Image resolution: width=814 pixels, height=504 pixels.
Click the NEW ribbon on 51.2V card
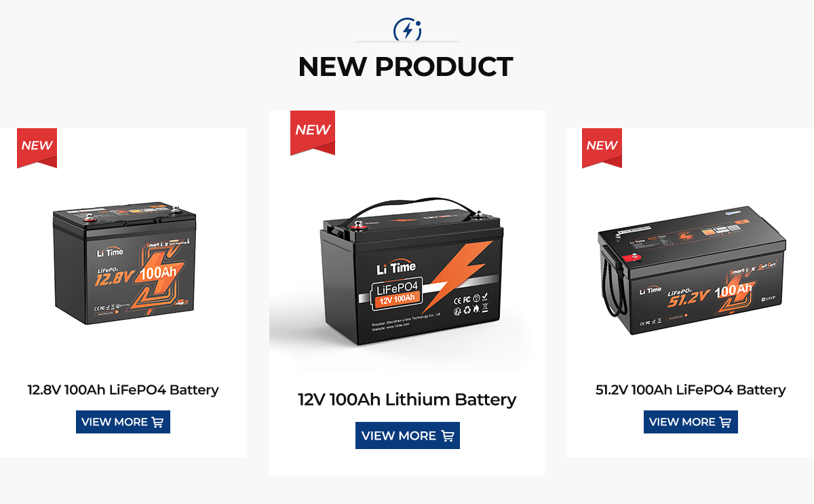pos(602,148)
